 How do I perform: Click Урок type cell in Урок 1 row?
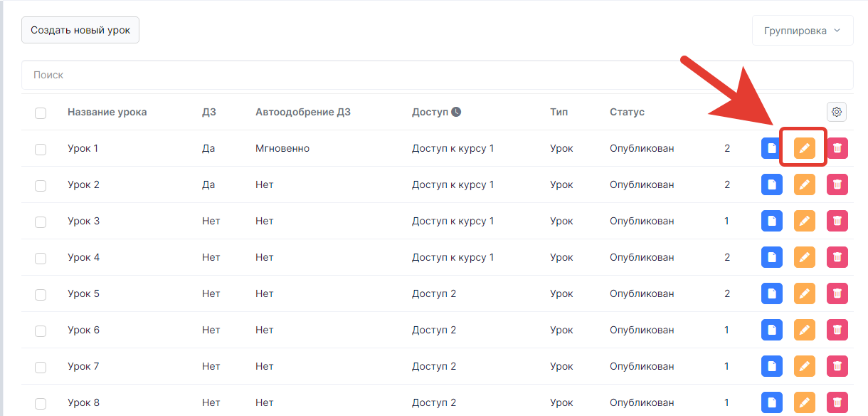[x=561, y=148]
